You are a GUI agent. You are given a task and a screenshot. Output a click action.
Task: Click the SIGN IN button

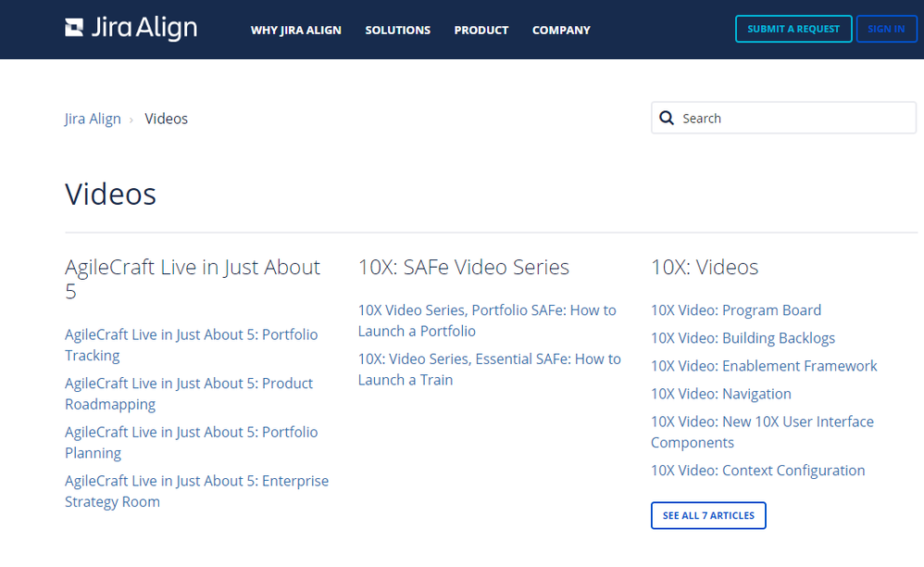click(886, 29)
